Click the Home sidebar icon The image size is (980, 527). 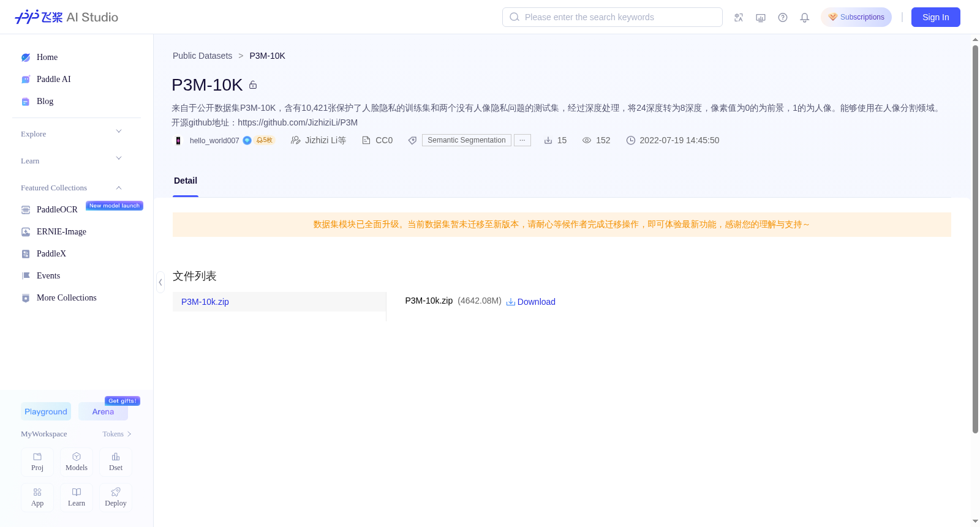[x=26, y=58]
